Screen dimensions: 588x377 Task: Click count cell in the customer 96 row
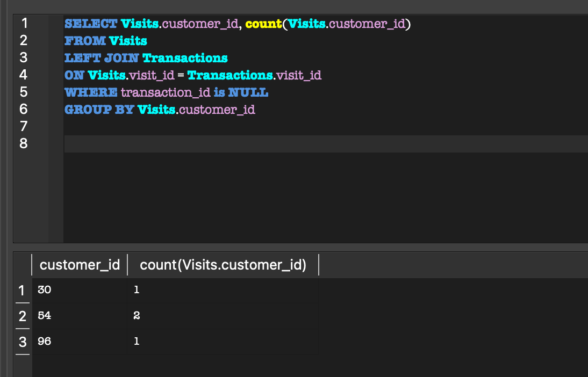pyautogui.click(x=223, y=341)
